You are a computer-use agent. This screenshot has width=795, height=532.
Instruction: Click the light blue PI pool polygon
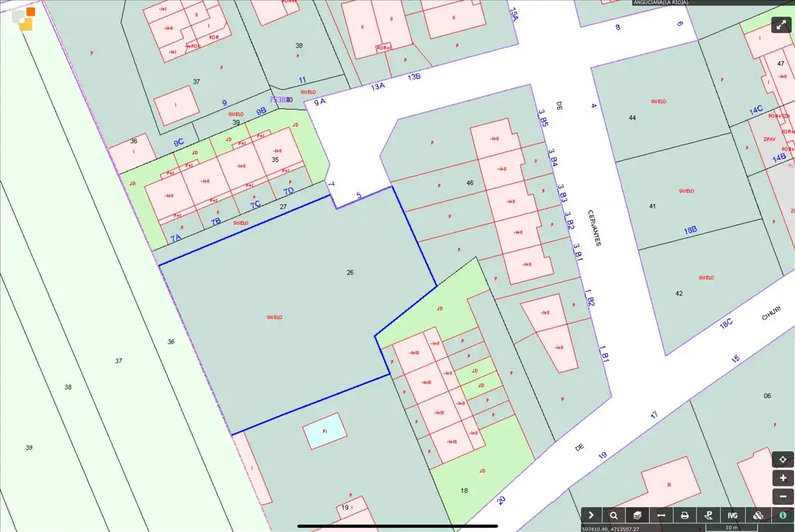325,431
